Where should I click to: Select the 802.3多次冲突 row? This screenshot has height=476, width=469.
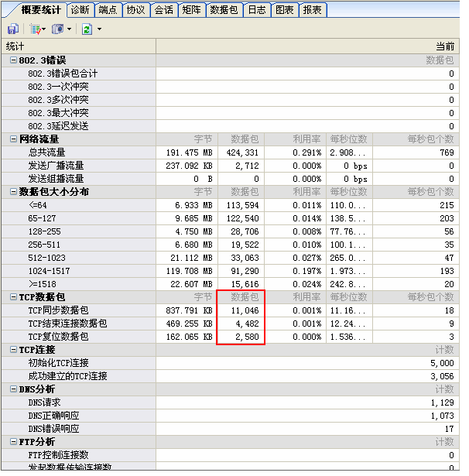pyautogui.click(x=230, y=100)
